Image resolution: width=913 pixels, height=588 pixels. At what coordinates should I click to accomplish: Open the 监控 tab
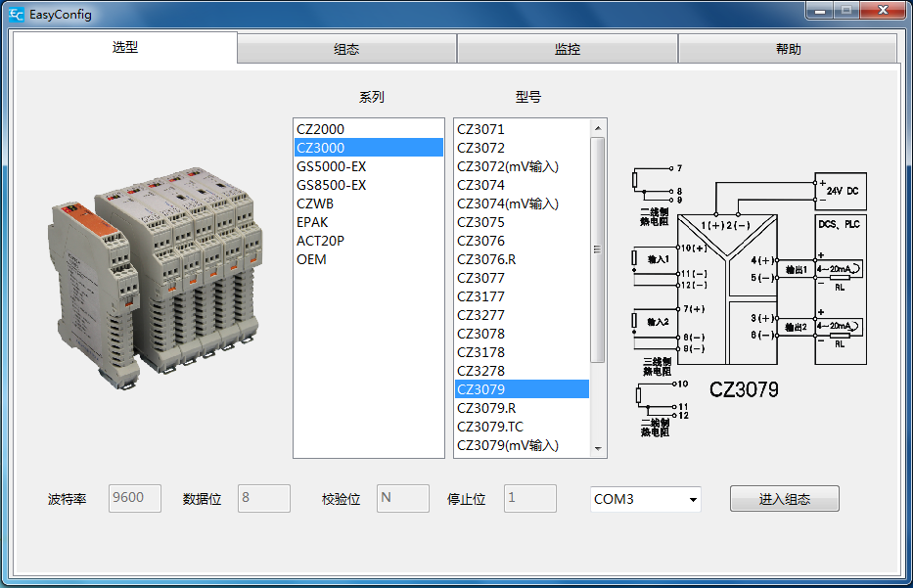[568, 47]
